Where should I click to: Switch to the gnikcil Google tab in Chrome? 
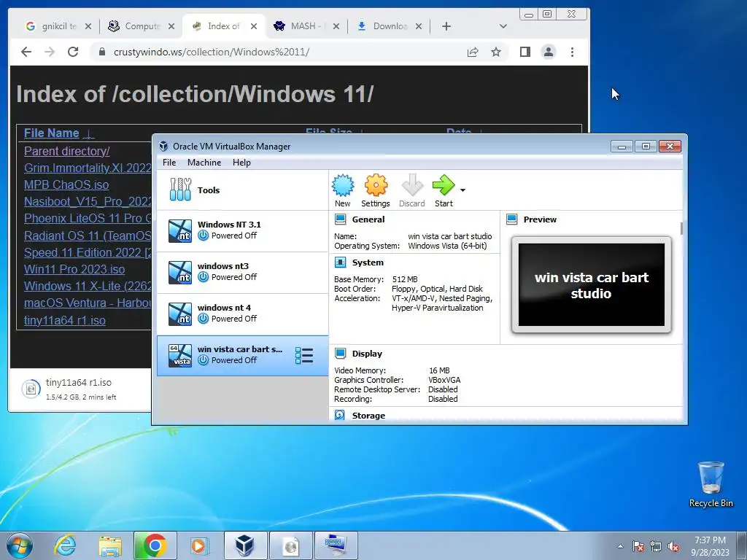click(x=58, y=26)
